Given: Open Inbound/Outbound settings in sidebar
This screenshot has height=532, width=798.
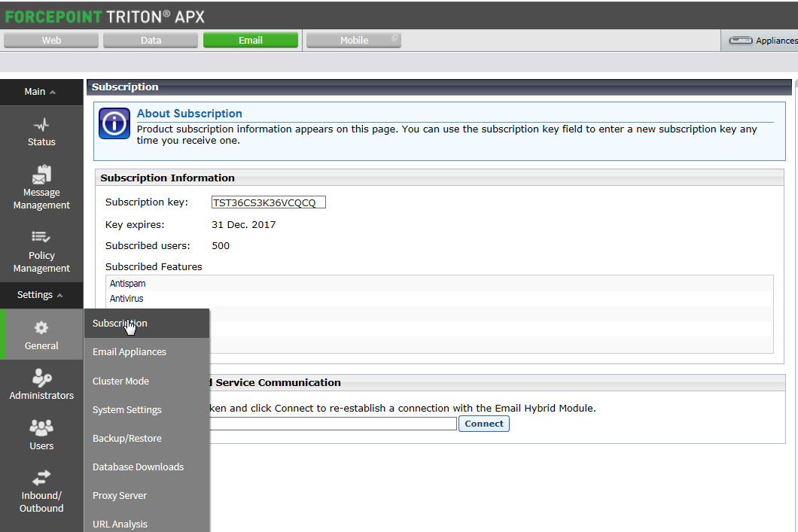Looking at the screenshot, I should (41, 491).
